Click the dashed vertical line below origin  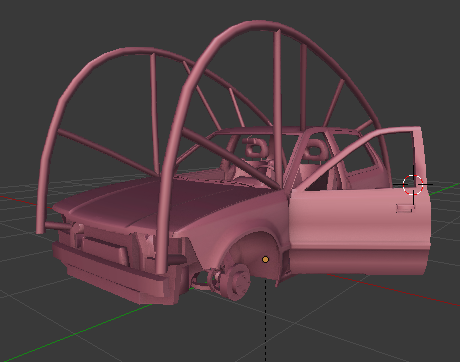[266, 320]
